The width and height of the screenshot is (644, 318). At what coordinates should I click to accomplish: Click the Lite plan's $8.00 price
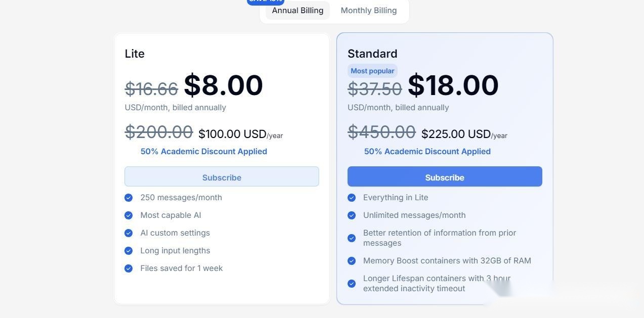pos(223,85)
